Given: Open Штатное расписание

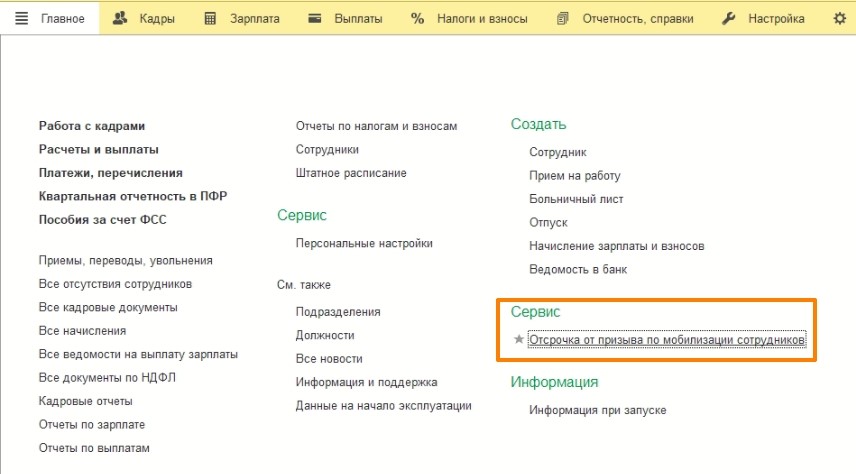Looking at the screenshot, I should click(351, 173).
